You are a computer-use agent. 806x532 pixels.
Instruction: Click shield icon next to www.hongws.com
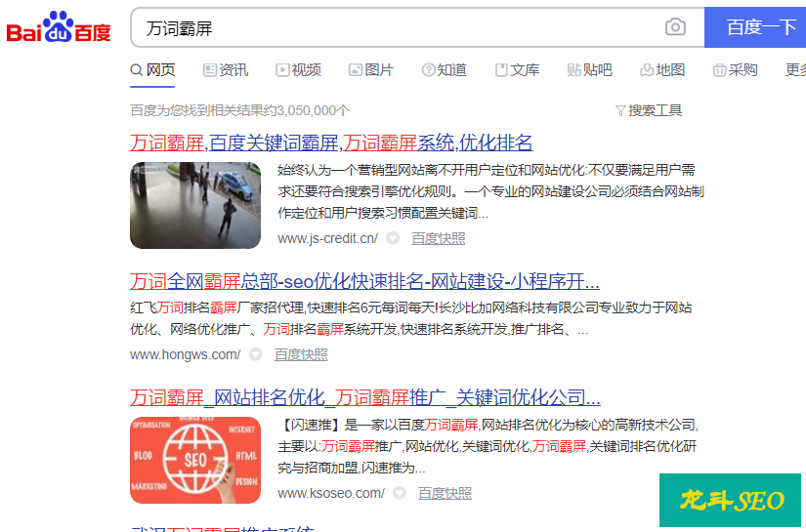coord(255,354)
